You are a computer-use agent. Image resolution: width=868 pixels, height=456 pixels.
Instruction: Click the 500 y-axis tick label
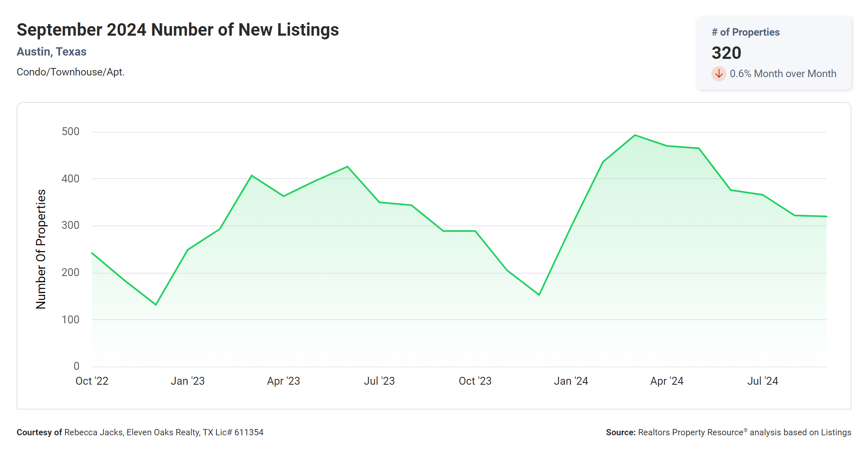click(x=70, y=132)
